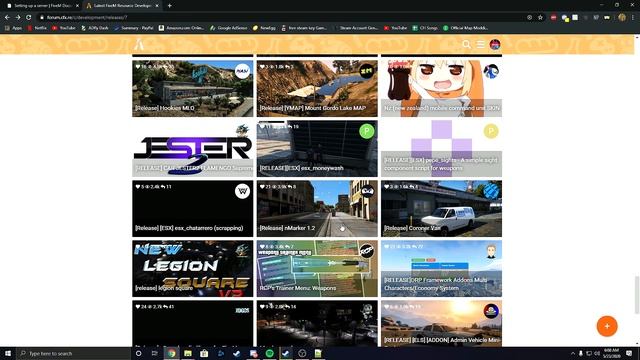Open Chrome from the taskbar
Screen dimensions: 640x360
[x=171, y=353]
